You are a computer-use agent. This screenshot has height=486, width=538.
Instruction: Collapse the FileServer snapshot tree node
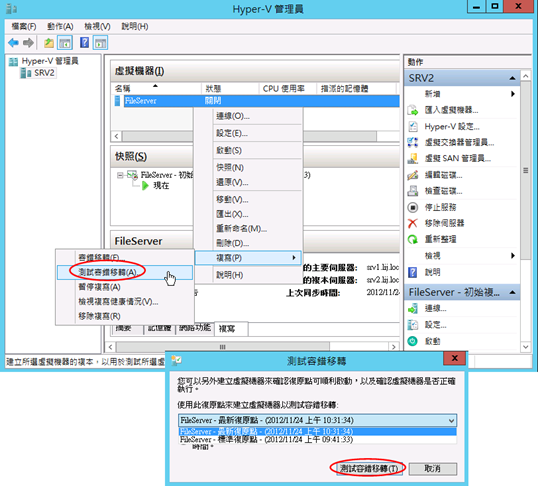(x=120, y=175)
